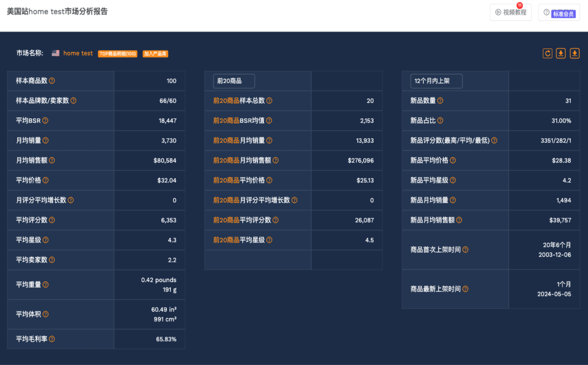Open the 12个月内上架 dropdown selector
Viewport: 588px width, 365px height.
(x=436, y=81)
